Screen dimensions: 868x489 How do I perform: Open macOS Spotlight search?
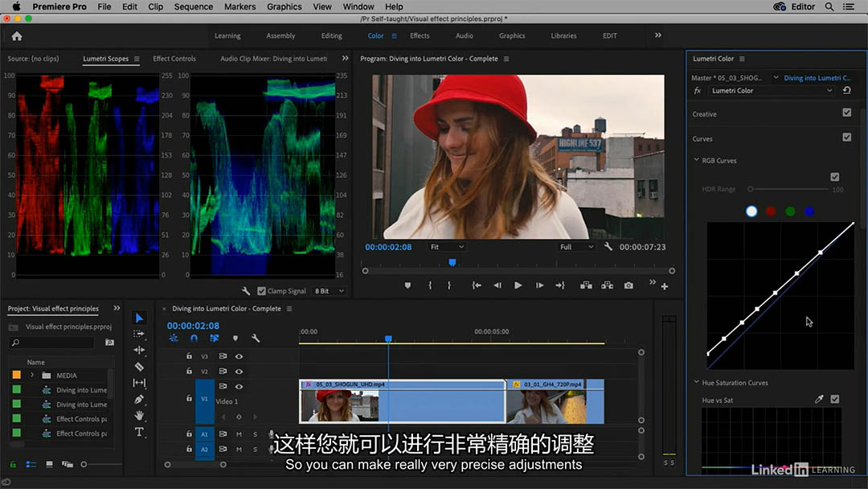(829, 6)
